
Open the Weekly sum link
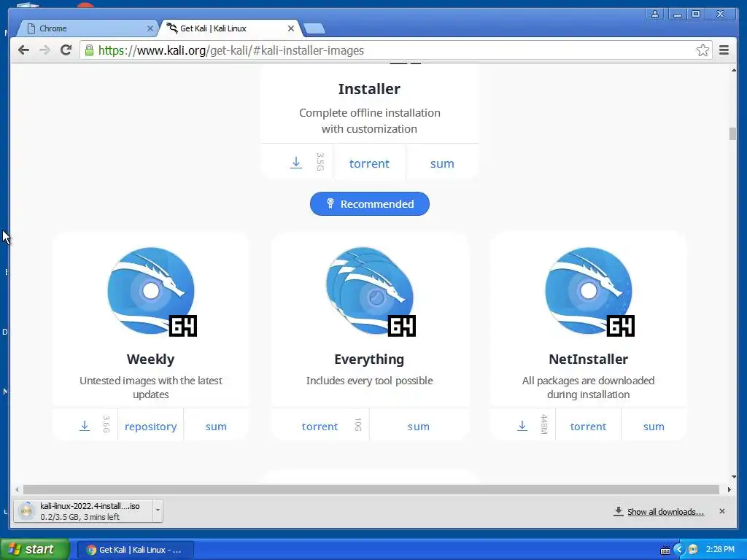tap(216, 426)
